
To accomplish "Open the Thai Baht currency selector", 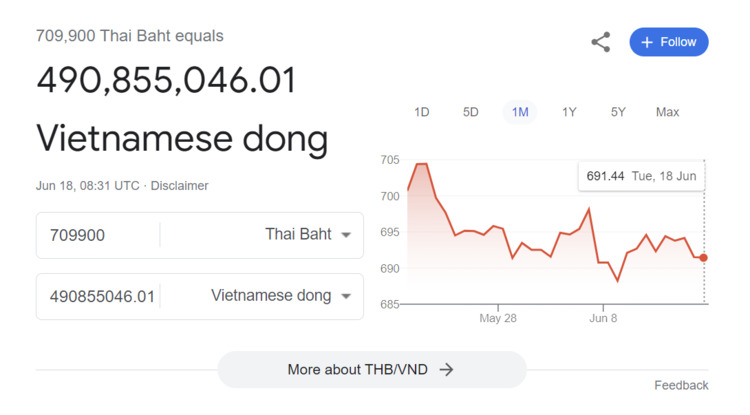I will (308, 234).
